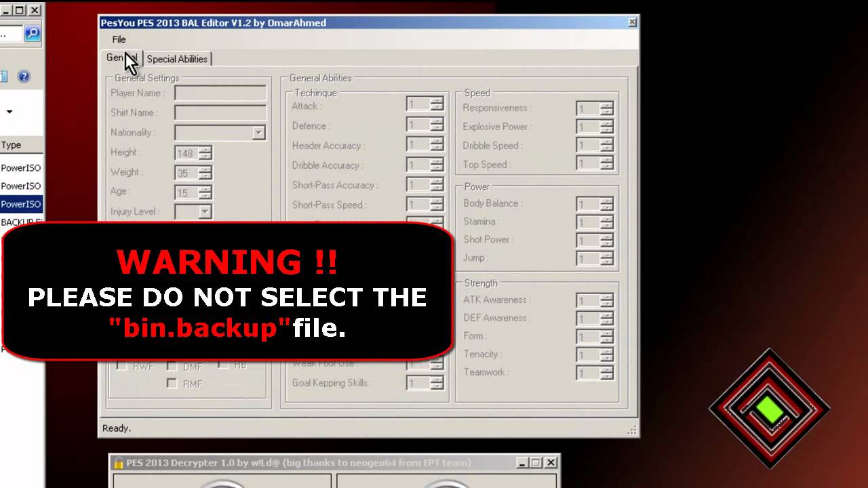The width and height of the screenshot is (868, 488).
Task: Click the black dropdown arrow in the left window
Action: pos(9,112)
